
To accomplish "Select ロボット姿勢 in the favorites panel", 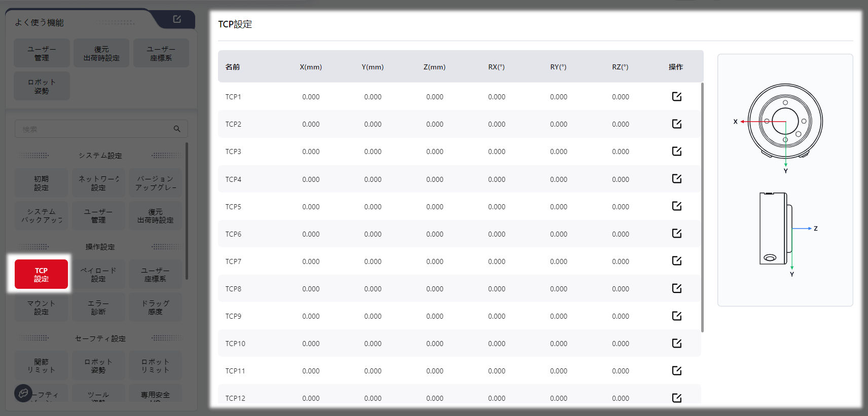I will 42,86.
